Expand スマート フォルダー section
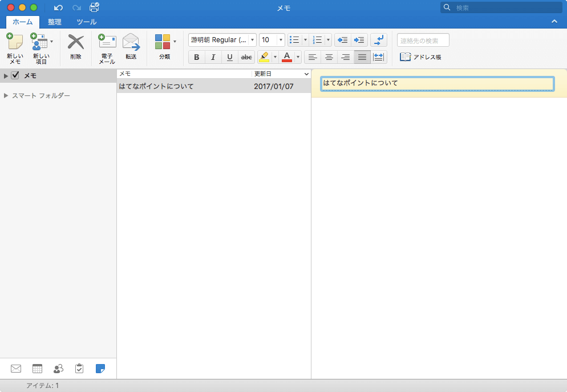 [x=6, y=96]
